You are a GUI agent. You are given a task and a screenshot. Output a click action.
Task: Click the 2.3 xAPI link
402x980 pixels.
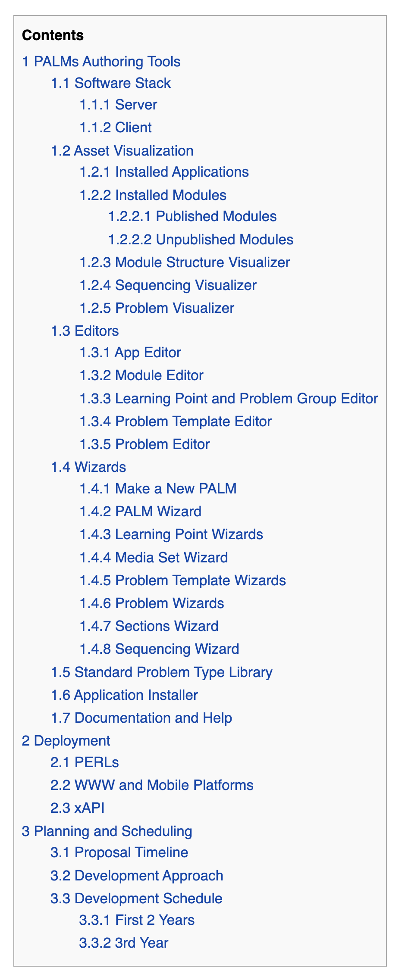point(78,808)
